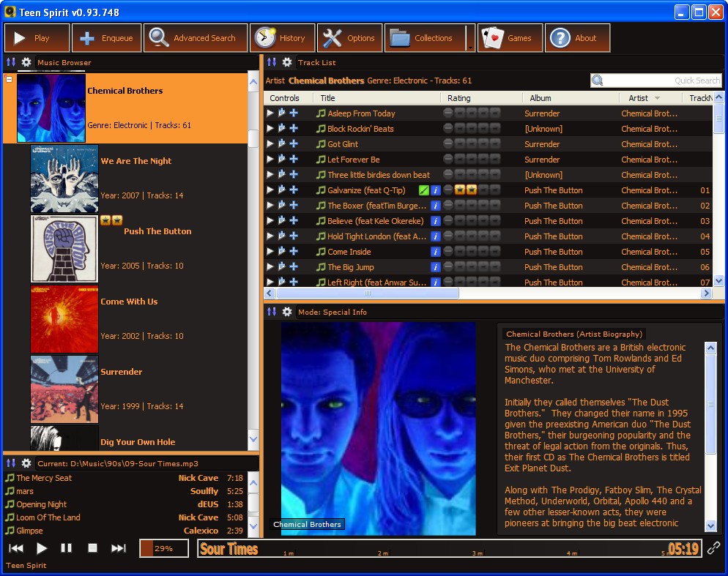
Task: Open info icon for Come Inside
Action: click(x=436, y=252)
